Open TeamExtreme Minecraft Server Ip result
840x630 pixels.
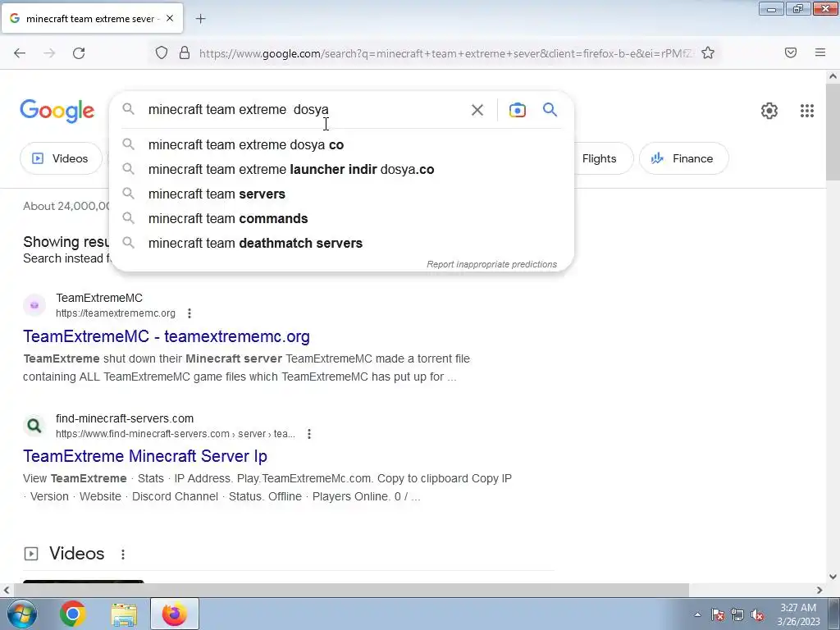[x=144, y=456]
